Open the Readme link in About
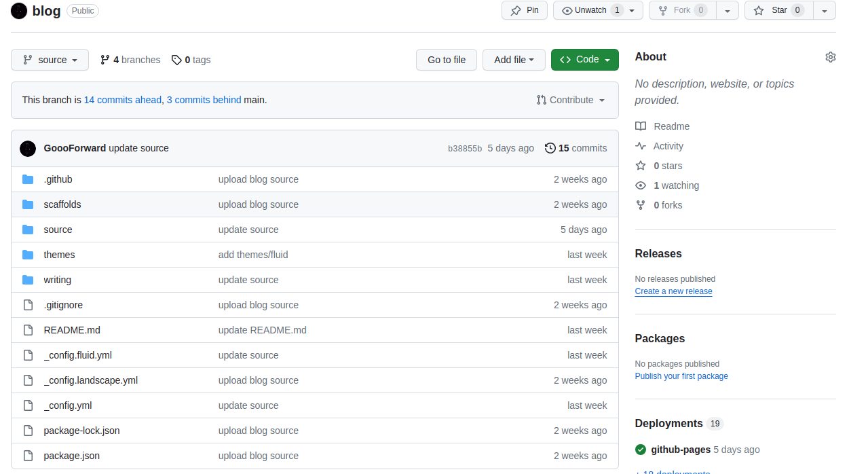Image resolution: width=868 pixels, height=474 pixels. [671, 126]
